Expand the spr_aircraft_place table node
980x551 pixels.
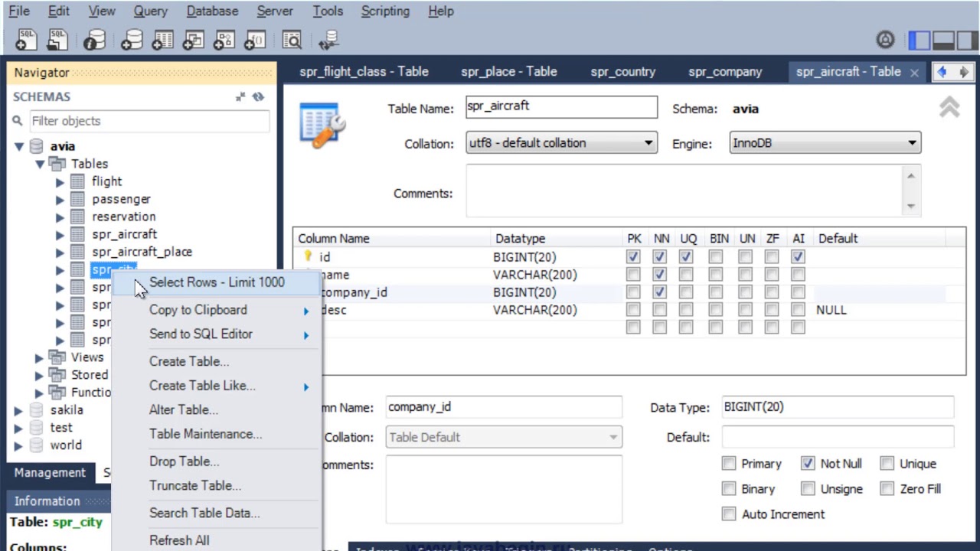60,253
